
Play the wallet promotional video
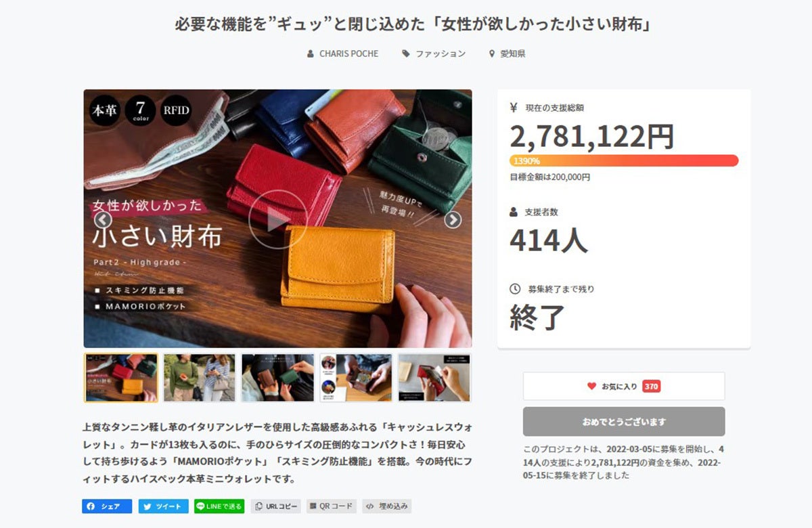tap(277, 219)
